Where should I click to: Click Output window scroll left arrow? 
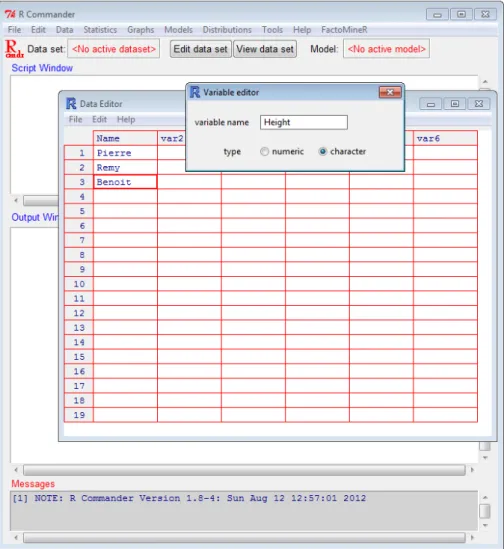(x=16, y=470)
